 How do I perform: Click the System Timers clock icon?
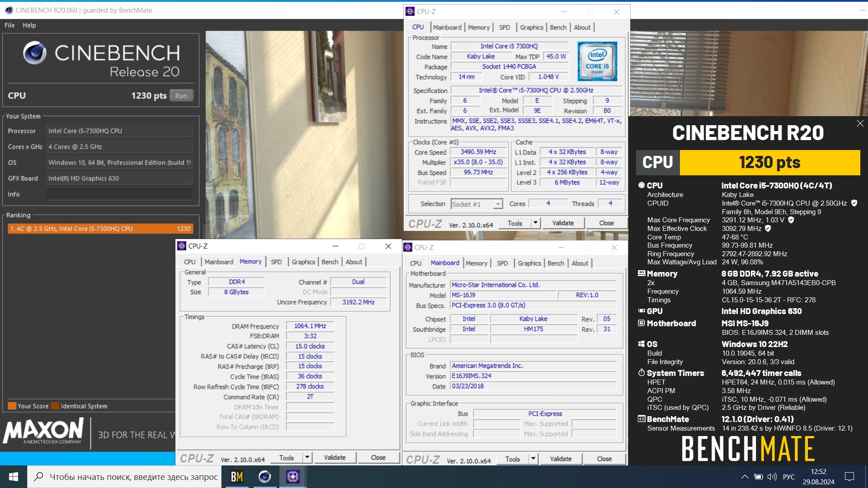(642, 373)
